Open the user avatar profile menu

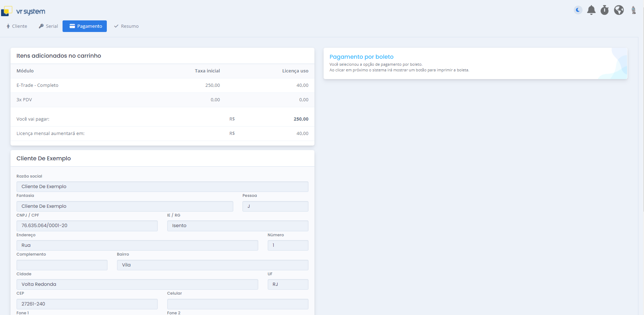click(633, 10)
